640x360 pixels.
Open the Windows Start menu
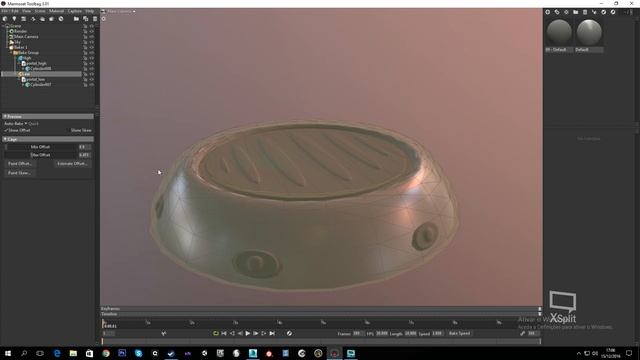(8, 353)
